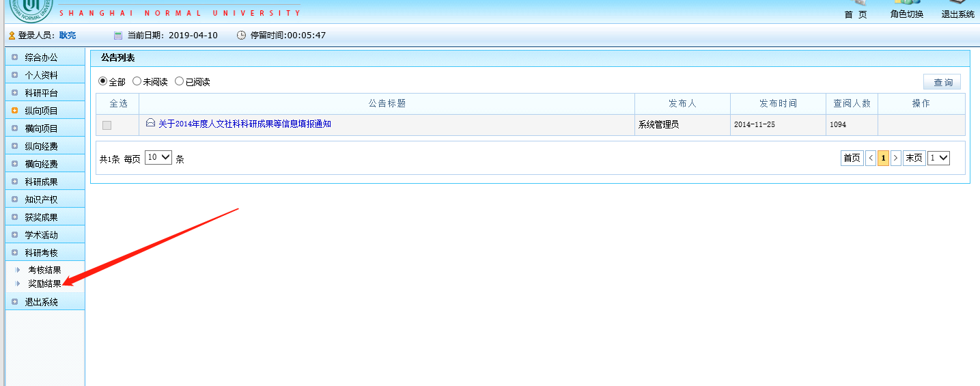Viewport: 980px width, 386px height.
Task: Select the 已阅读 radio button
Action: click(x=179, y=81)
